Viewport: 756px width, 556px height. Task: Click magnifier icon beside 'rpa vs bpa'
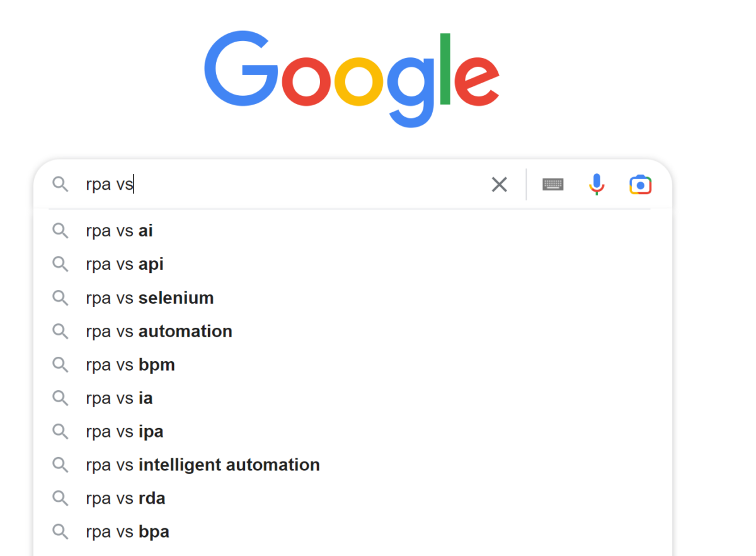click(x=60, y=531)
